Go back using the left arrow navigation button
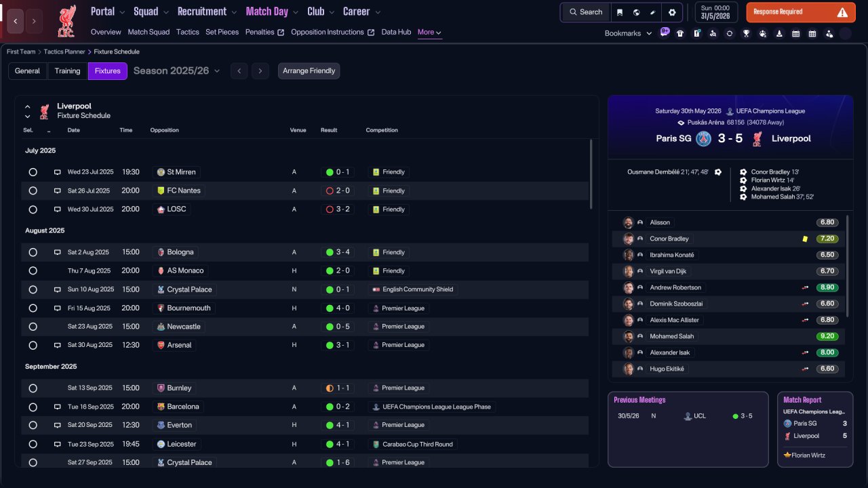Screen dimensions: 868x488 click(x=16, y=21)
